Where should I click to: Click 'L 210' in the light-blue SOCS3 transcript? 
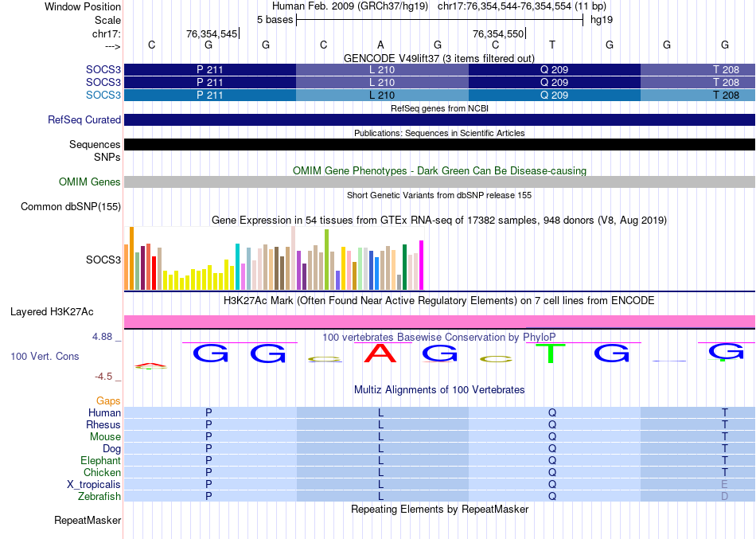coord(382,95)
